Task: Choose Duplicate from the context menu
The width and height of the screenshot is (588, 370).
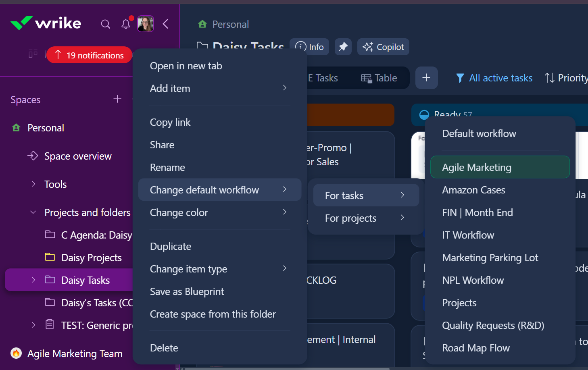Action: point(171,246)
